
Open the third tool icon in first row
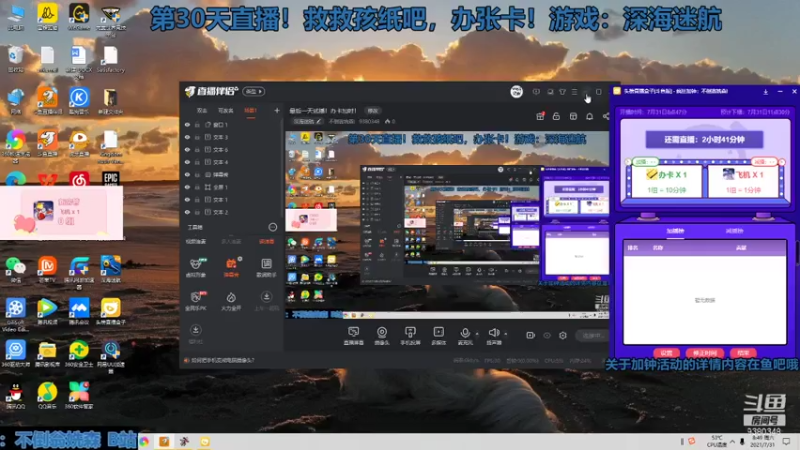(266, 267)
